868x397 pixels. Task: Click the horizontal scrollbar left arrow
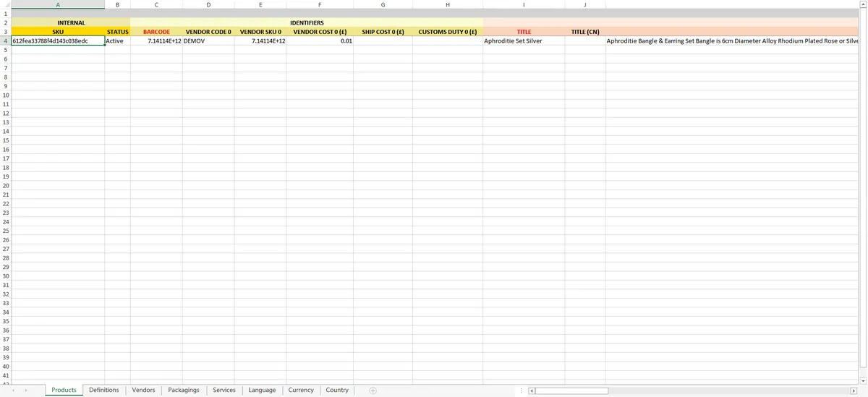coord(531,390)
